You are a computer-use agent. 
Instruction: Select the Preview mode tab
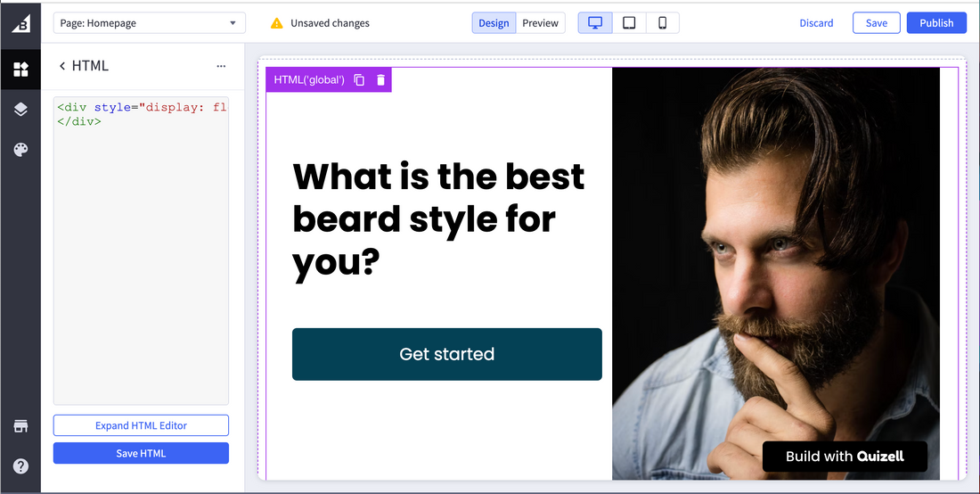tap(541, 23)
